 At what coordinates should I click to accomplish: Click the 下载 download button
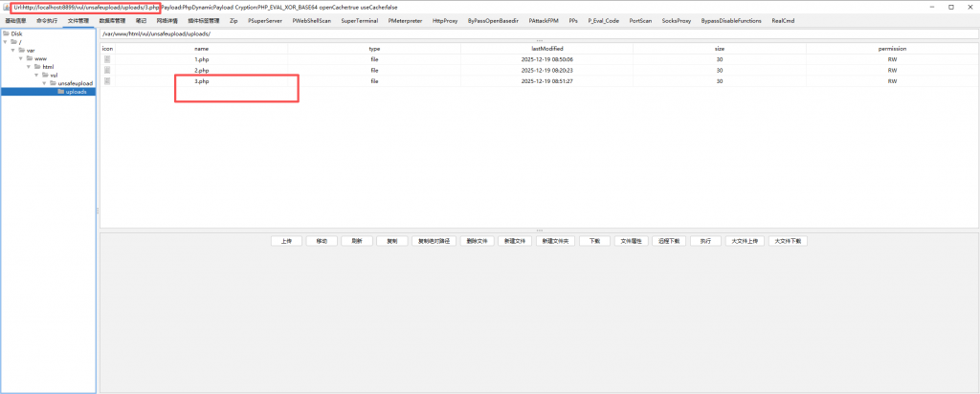coord(594,241)
